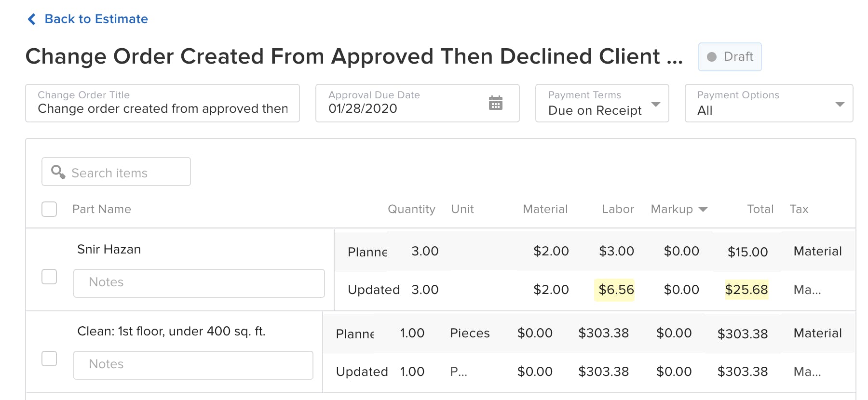Open the calendar date picker icon
This screenshot has width=868, height=400.
(497, 103)
